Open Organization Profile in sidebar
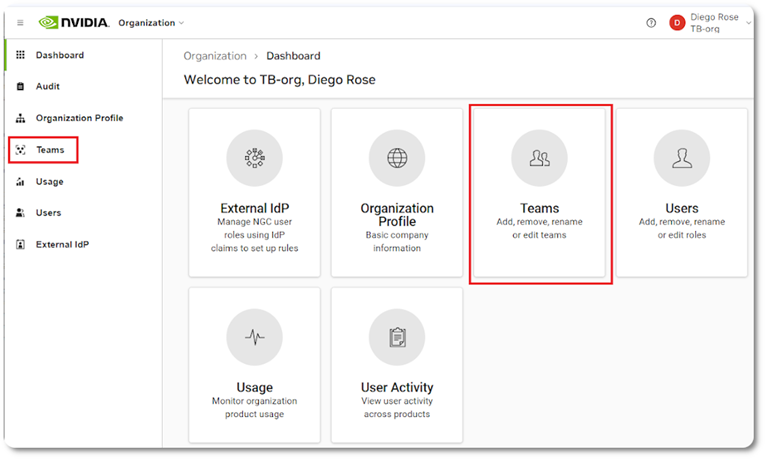This screenshot has width=765, height=459. 80,118
